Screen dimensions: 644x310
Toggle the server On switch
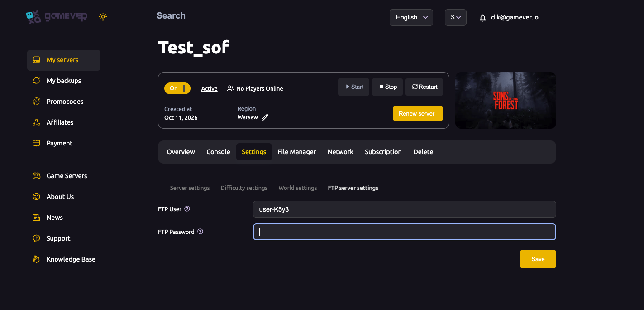tap(177, 88)
